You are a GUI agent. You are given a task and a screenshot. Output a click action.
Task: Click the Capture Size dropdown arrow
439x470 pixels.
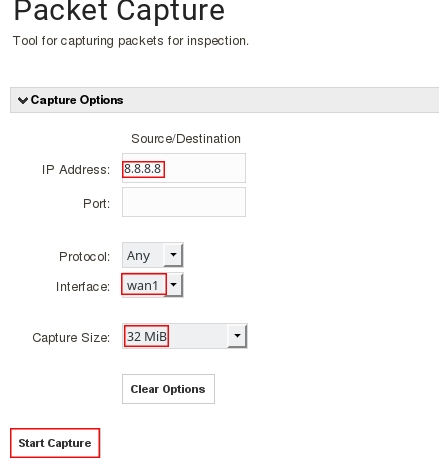pos(237,336)
